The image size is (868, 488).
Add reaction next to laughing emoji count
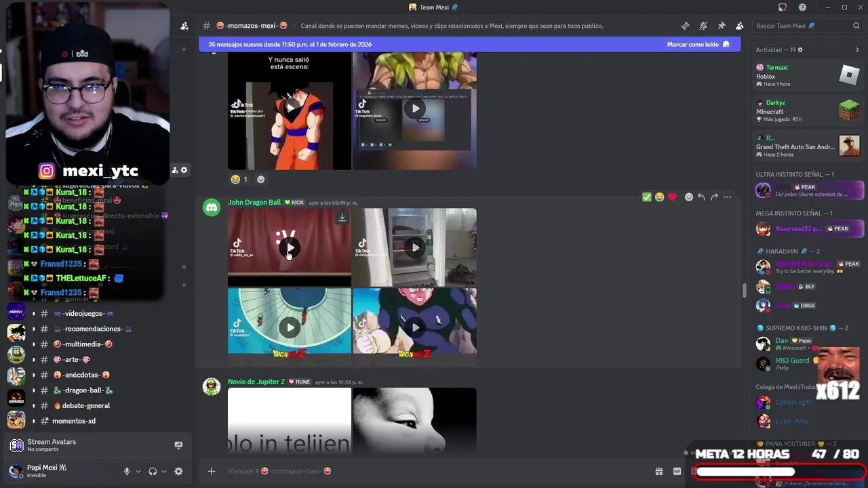click(261, 180)
